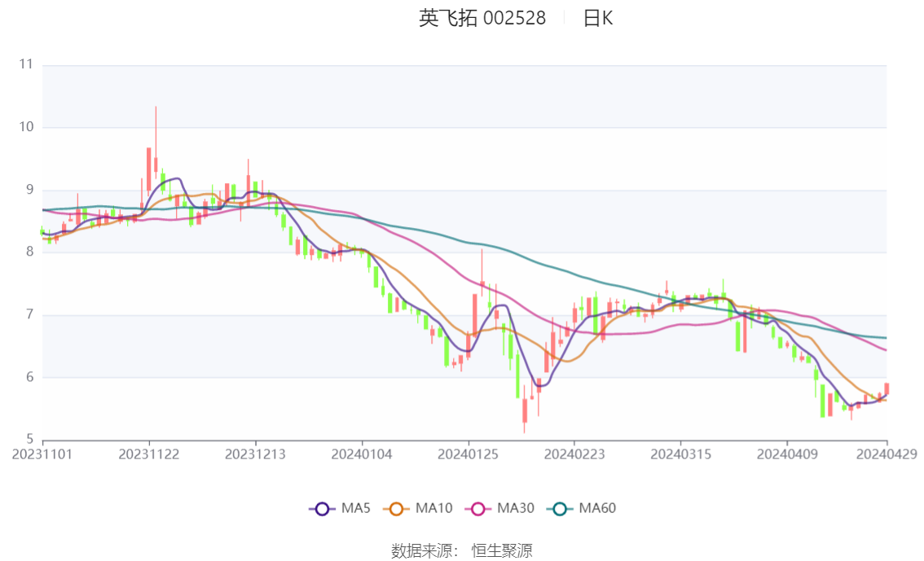924x561 pixels.
Task: Hide the MA10 line via its label
Action: pos(433,508)
